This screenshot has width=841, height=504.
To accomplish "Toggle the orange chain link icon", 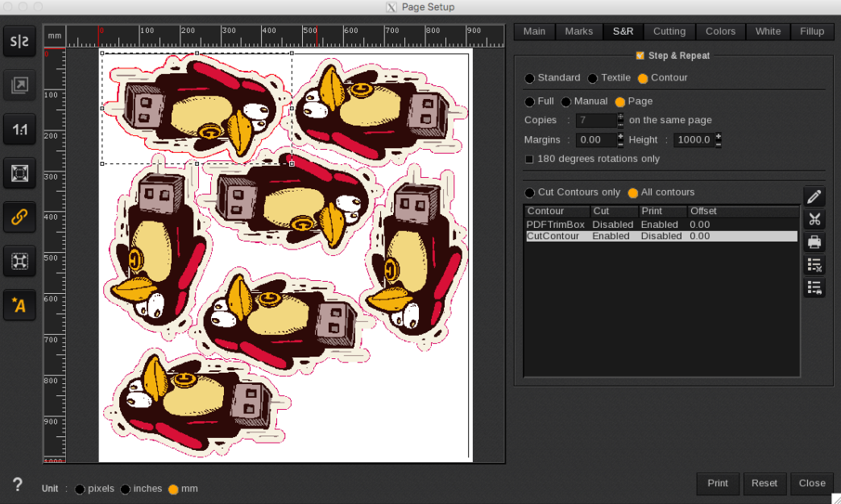I will coord(19,216).
